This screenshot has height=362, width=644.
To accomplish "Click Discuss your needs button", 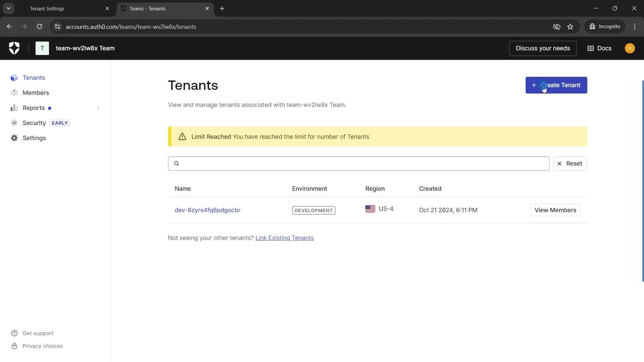I will point(543,48).
